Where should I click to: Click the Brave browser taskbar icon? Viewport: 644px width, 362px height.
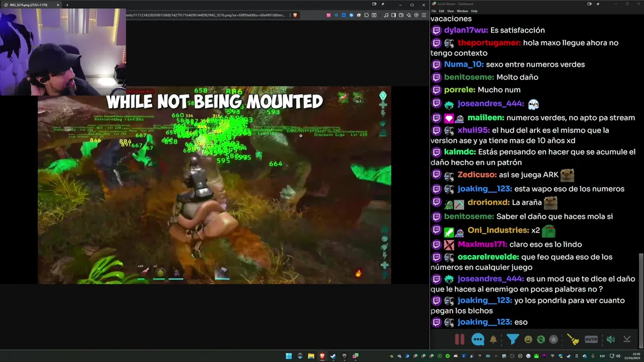tap(322, 356)
